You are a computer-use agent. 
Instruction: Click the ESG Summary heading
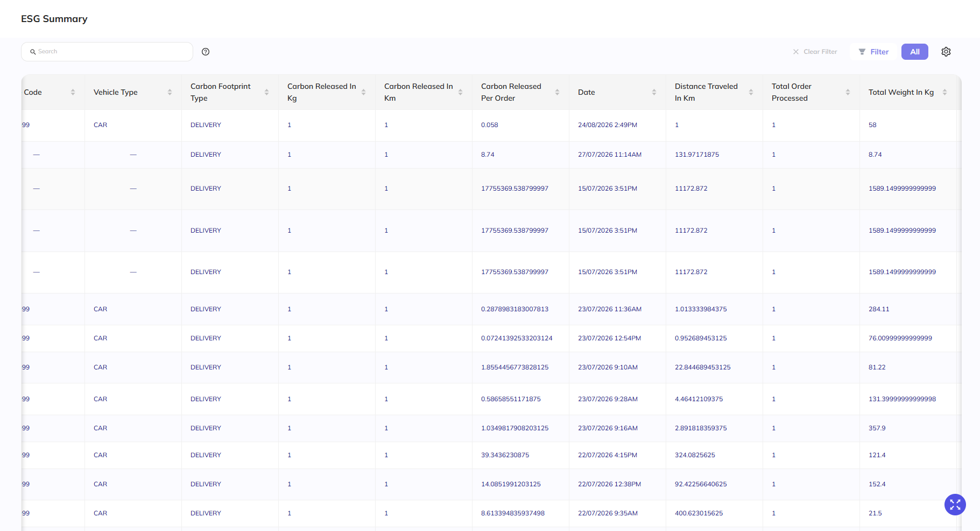pos(54,19)
